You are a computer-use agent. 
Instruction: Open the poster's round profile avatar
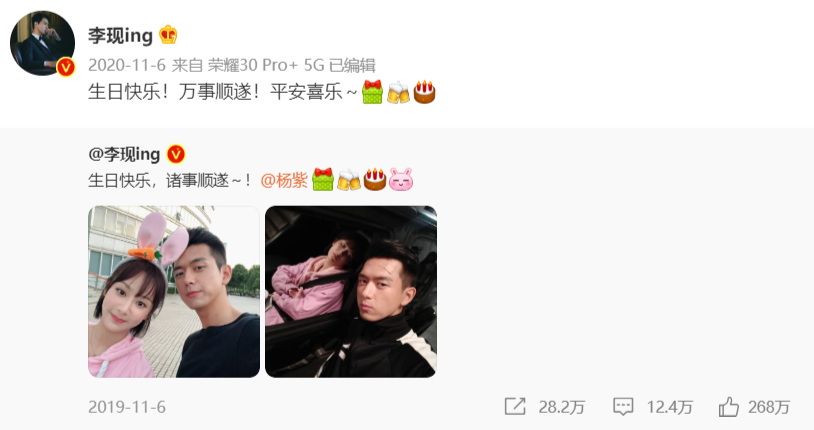click(43, 43)
